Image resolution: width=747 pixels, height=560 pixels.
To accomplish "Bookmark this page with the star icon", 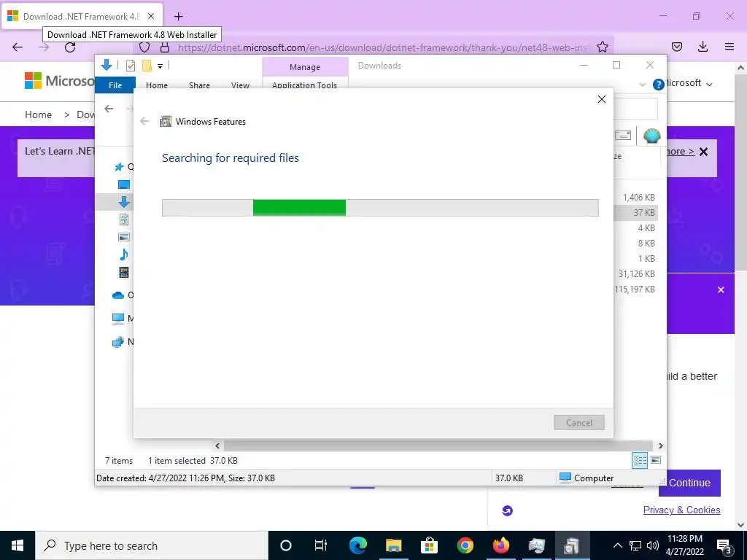I will pos(602,47).
